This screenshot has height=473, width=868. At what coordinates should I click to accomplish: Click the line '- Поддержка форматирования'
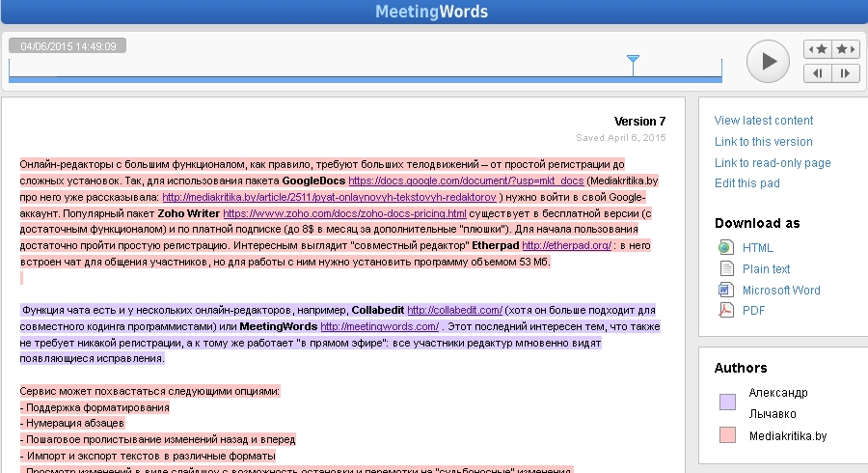95,407
